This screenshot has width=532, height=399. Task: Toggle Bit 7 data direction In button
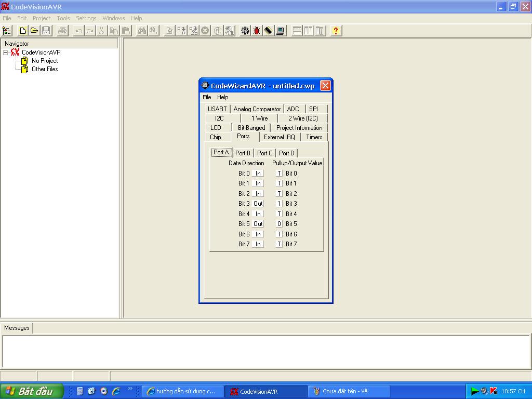click(x=258, y=244)
